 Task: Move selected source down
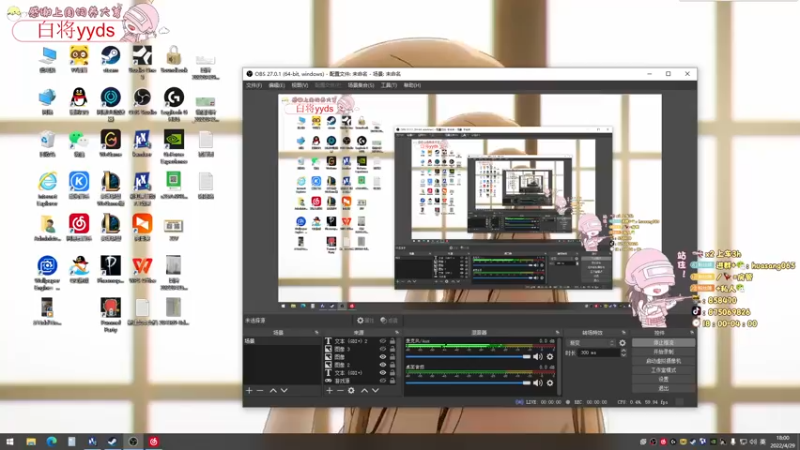pos(376,390)
